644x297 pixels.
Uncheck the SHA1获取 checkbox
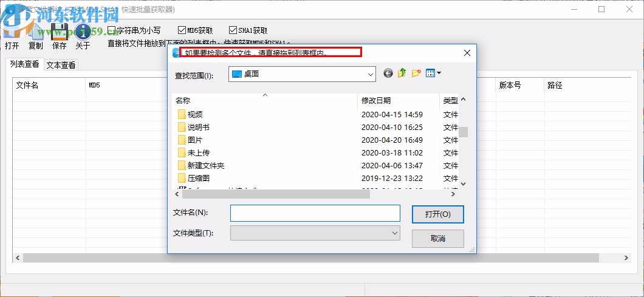(x=233, y=30)
